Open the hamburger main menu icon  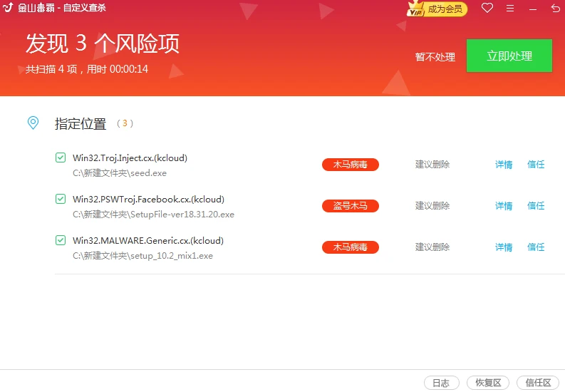[x=510, y=8]
